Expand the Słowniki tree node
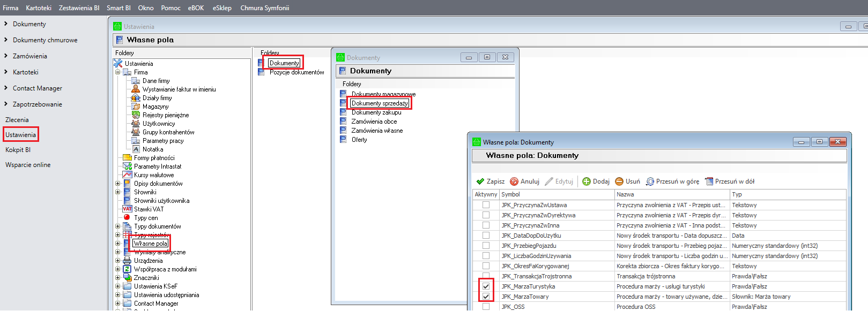This screenshot has width=868, height=311. point(118,192)
